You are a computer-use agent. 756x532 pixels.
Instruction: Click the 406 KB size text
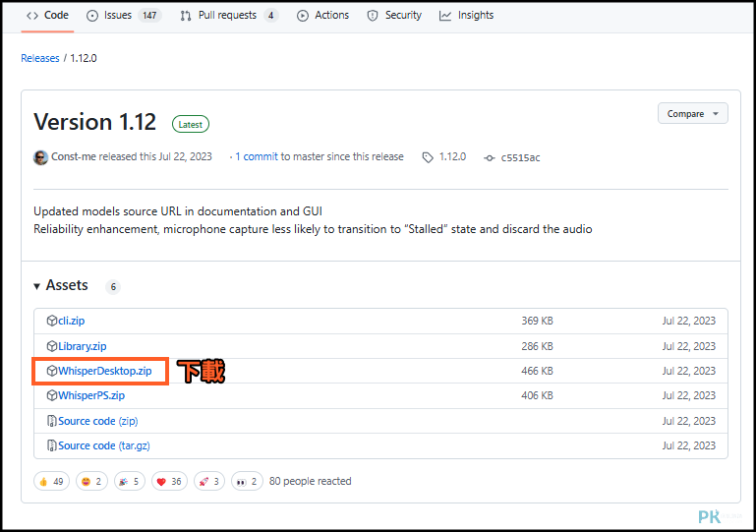(x=537, y=395)
